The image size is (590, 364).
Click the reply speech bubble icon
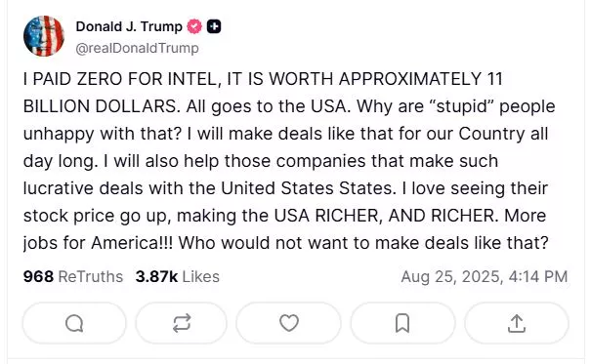coord(74,323)
